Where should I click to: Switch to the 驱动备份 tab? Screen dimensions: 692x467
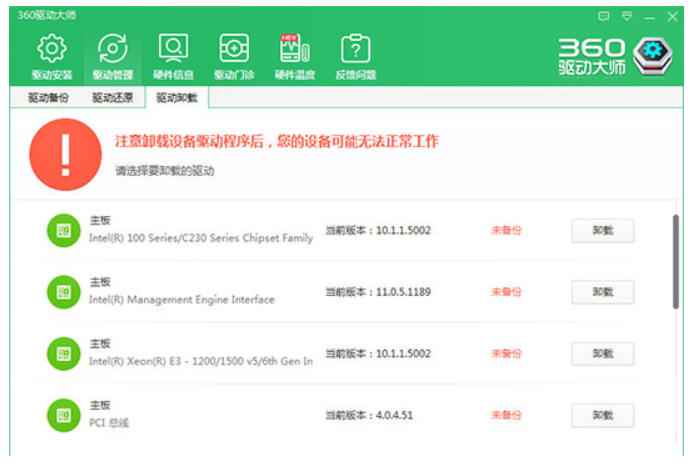48,98
